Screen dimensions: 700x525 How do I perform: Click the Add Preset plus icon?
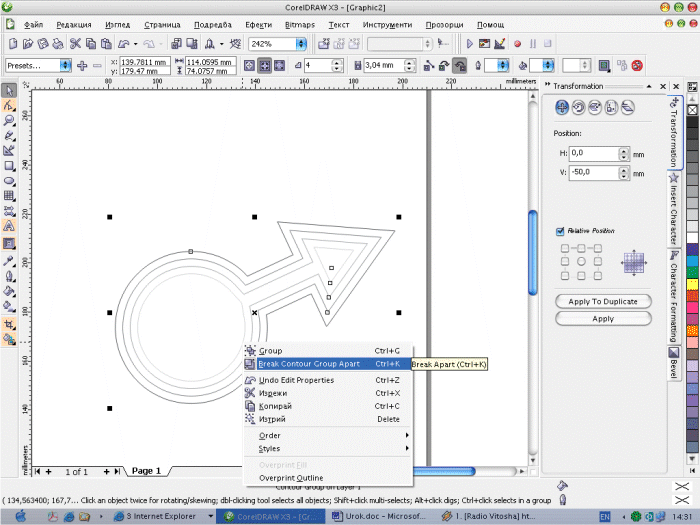point(82,66)
